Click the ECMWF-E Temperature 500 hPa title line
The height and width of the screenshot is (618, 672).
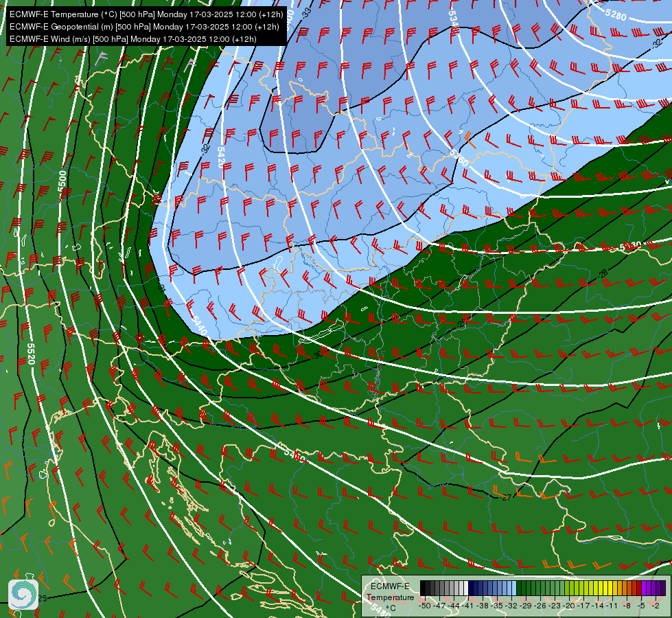(146, 14)
